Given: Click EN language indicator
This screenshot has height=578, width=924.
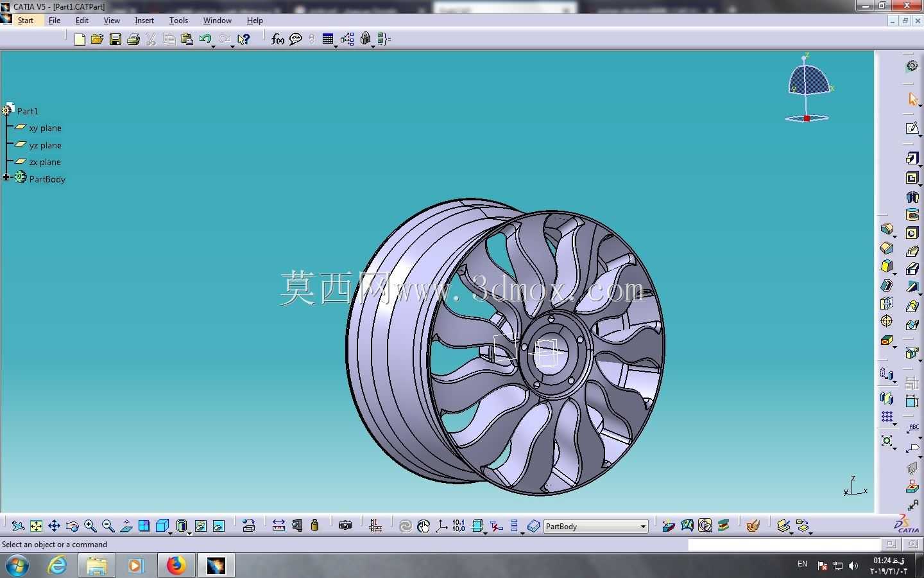Looking at the screenshot, I should point(802,564).
